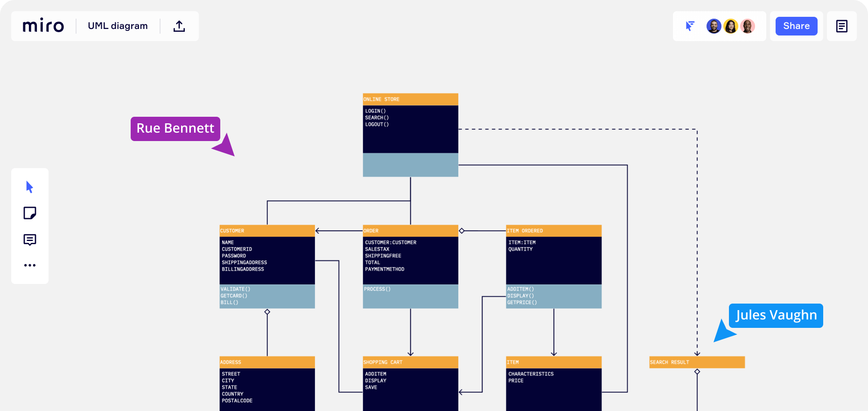The width and height of the screenshot is (868, 411).
Task: Click CUSTOMER:CUSTOMER attribute in Order box
Action: (x=391, y=243)
